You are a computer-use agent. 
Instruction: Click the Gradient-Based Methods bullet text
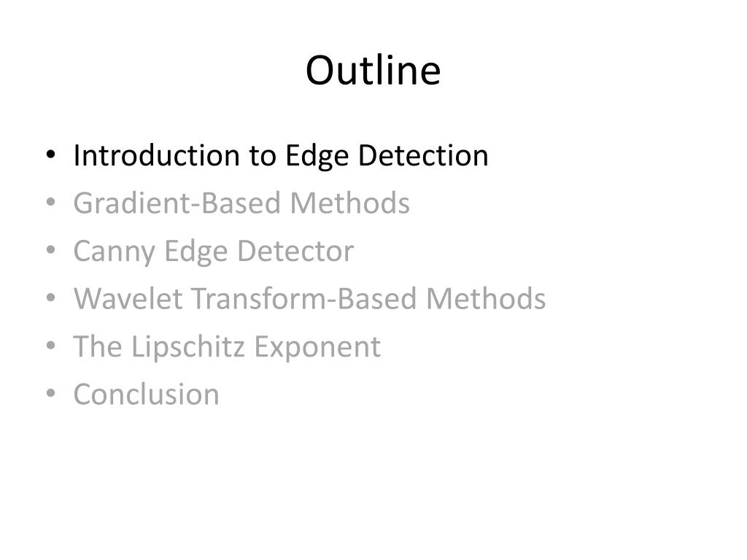(x=241, y=203)
